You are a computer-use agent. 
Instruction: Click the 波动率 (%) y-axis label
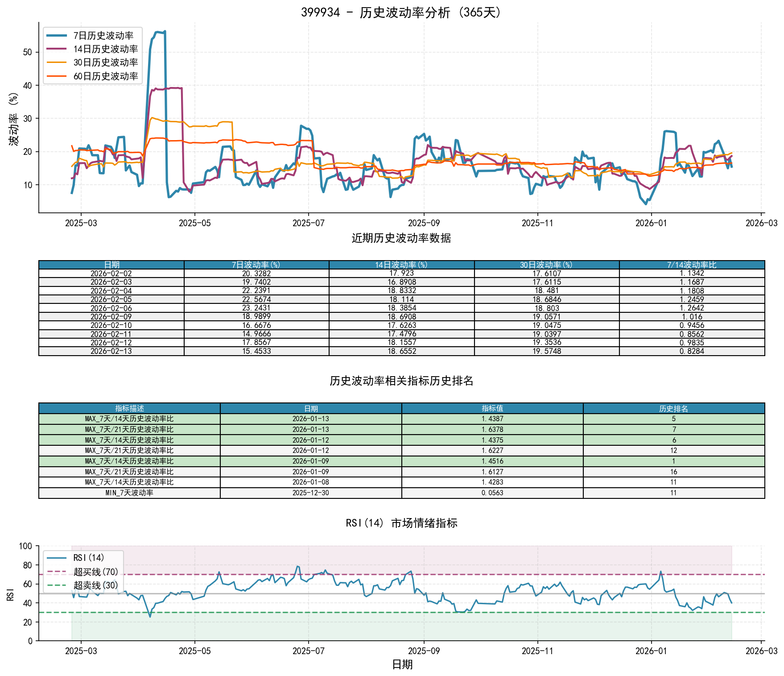(x=14, y=119)
